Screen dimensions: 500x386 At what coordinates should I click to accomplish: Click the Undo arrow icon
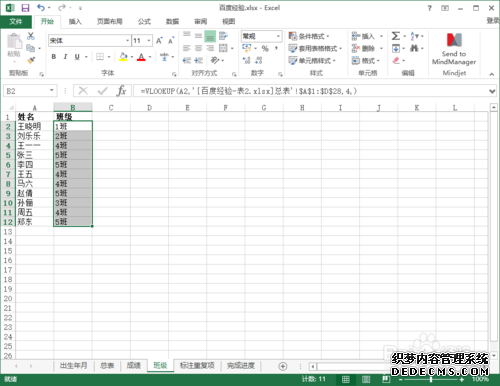41,8
